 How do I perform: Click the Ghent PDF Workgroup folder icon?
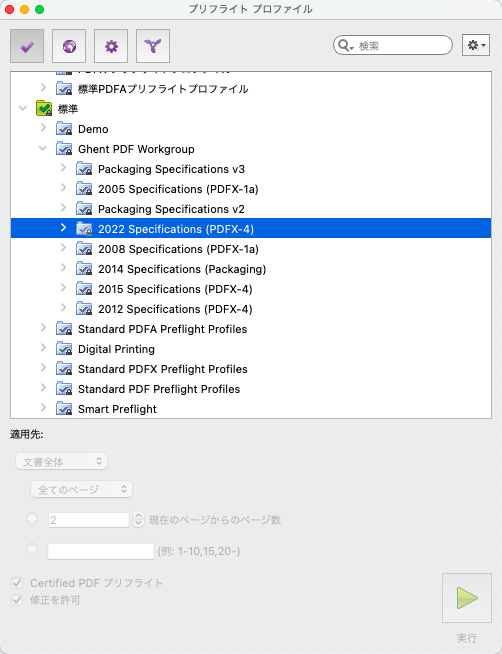[64, 148]
